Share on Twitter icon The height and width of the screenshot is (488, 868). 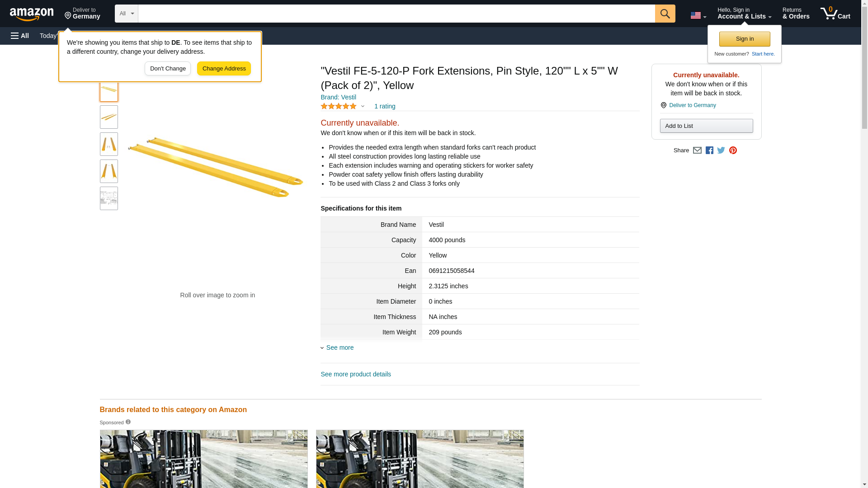click(x=721, y=150)
